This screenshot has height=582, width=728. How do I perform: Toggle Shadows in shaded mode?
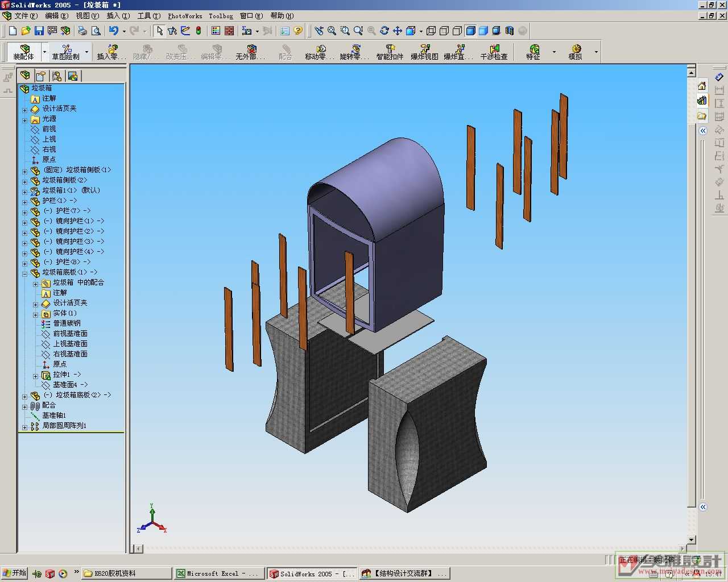[x=496, y=31]
